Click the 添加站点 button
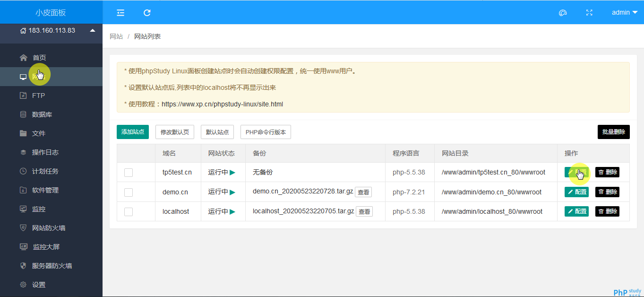The height and width of the screenshot is (297, 644). pos(133,132)
